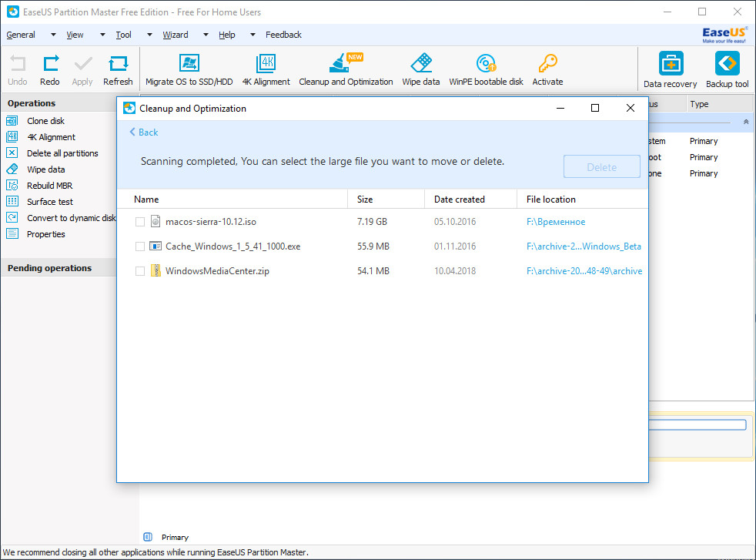Viewport: 756px width, 560px height.
Task: Click the 55.9 MB size cell
Action: point(373,246)
